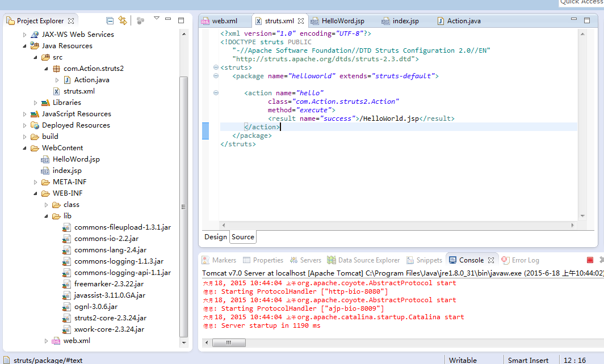Open the Project Explorer view menu arrow

click(x=157, y=19)
